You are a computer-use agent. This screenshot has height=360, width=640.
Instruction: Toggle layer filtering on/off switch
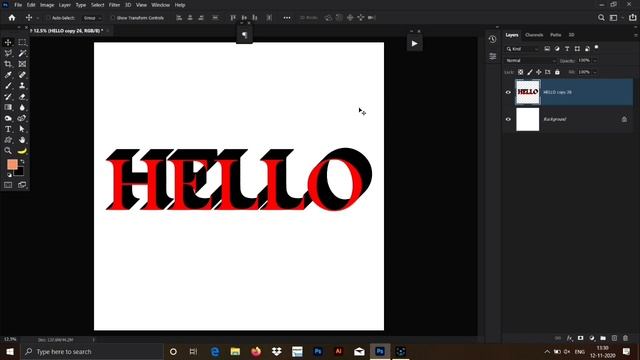pyautogui.click(x=597, y=48)
